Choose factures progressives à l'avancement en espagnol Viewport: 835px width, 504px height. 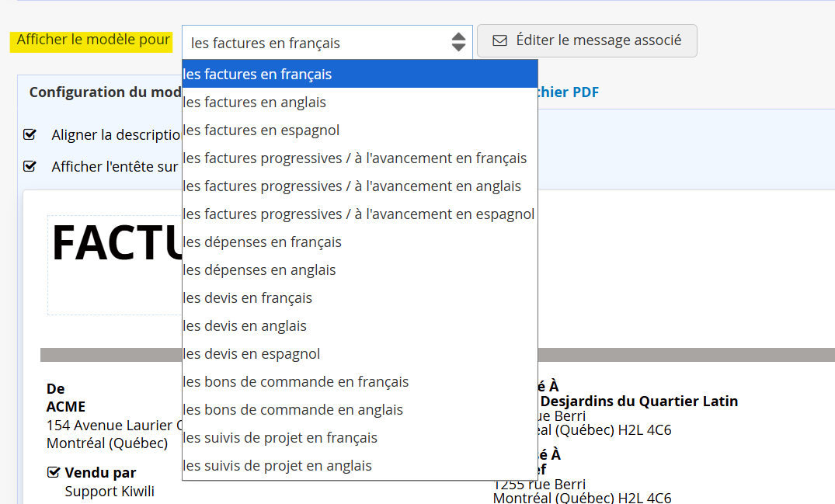click(x=360, y=214)
